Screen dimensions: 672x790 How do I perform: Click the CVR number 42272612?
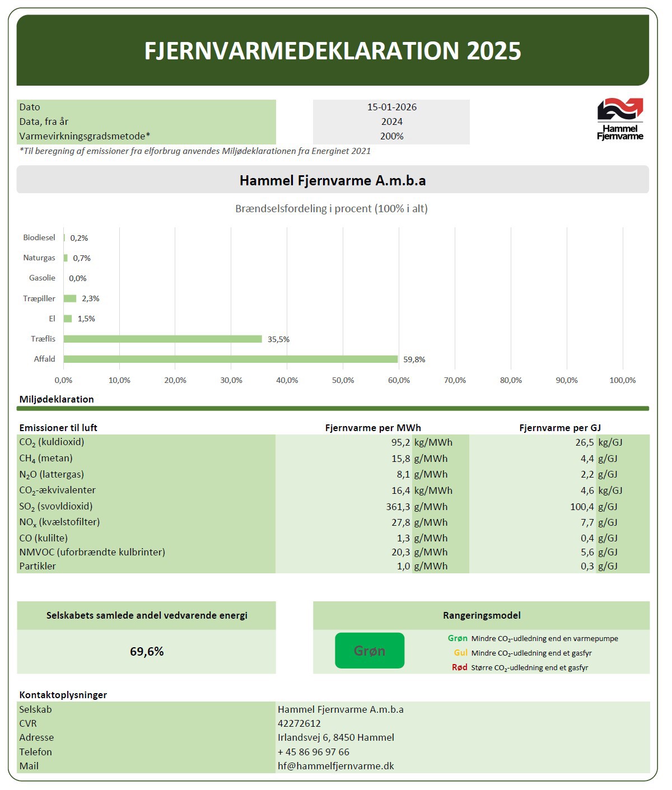[x=299, y=723]
